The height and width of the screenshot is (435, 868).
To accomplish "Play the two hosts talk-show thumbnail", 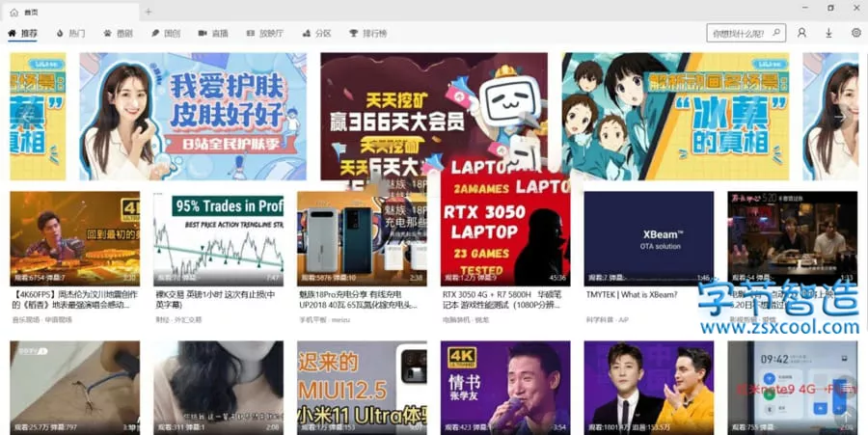I will pyautogui.click(x=649, y=388).
